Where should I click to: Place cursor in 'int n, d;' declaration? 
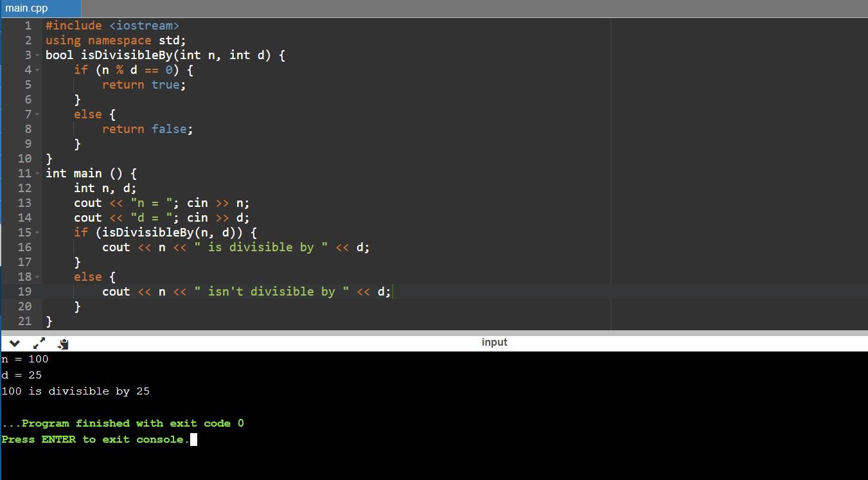coord(105,188)
